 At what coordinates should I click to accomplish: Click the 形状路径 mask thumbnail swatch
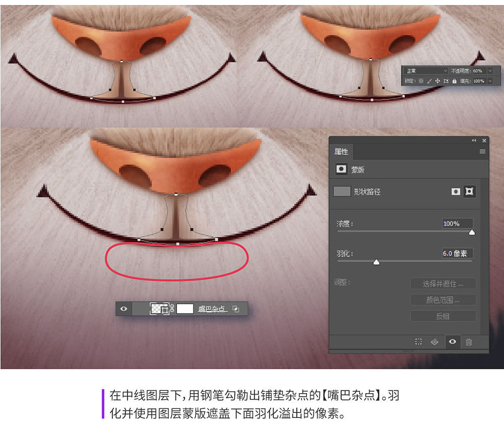click(x=342, y=191)
